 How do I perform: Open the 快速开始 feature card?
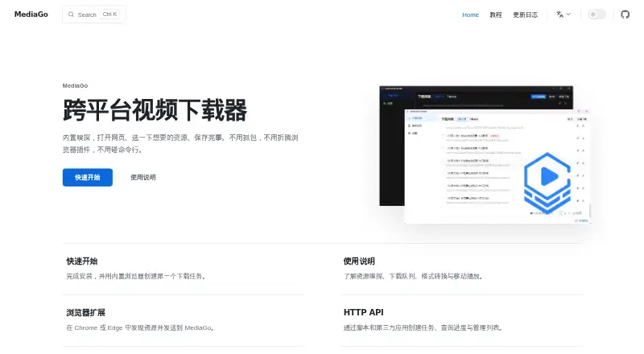(x=184, y=269)
